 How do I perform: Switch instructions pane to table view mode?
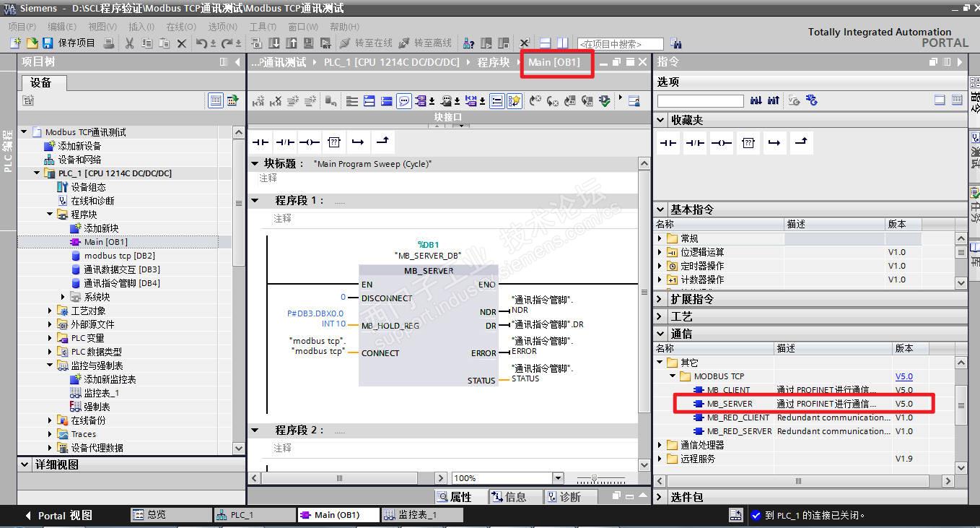[957, 100]
